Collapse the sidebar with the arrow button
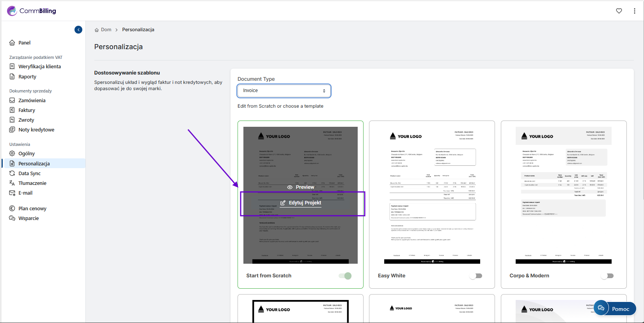This screenshot has height=323, width=644. [x=78, y=30]
